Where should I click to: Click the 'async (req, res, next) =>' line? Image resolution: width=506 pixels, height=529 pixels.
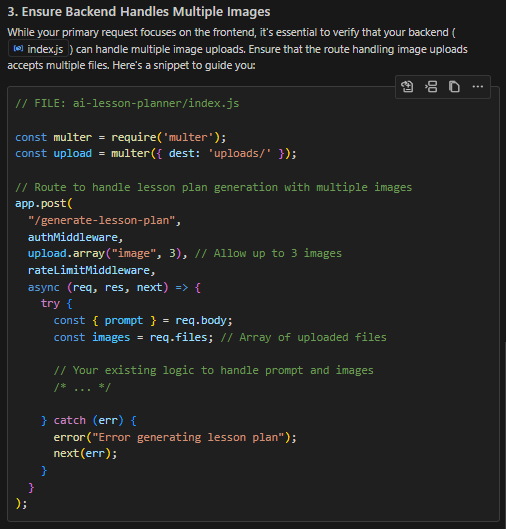pyautogui.click(x=114, y=287)
